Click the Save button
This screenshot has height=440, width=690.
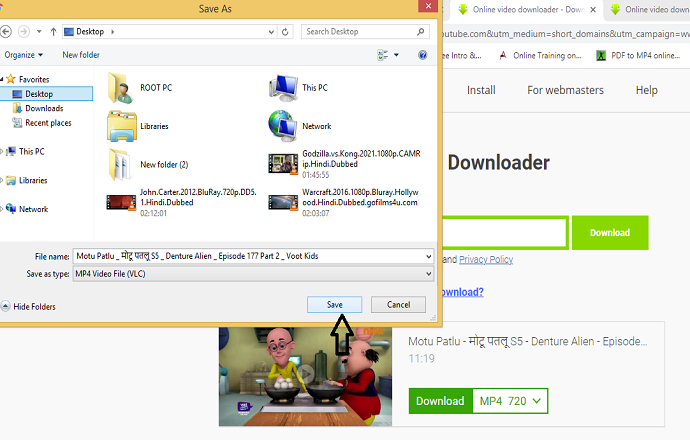coord(334,304)
